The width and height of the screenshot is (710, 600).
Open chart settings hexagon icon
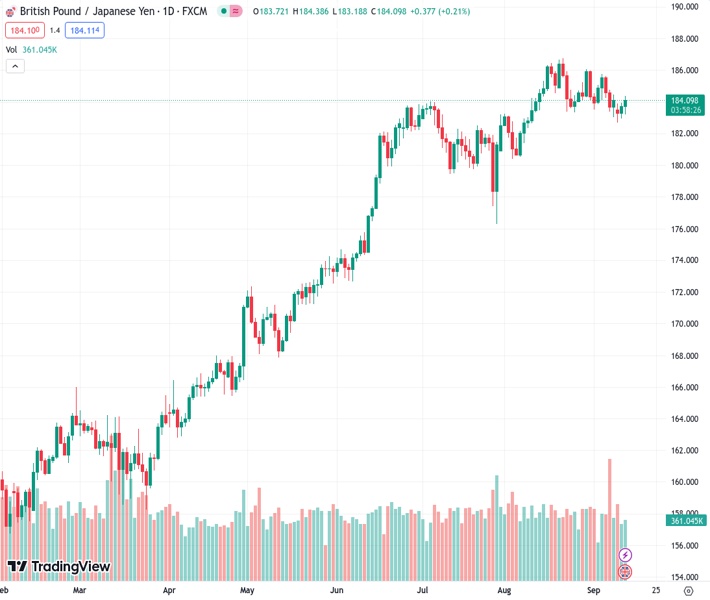coord(688,591)
